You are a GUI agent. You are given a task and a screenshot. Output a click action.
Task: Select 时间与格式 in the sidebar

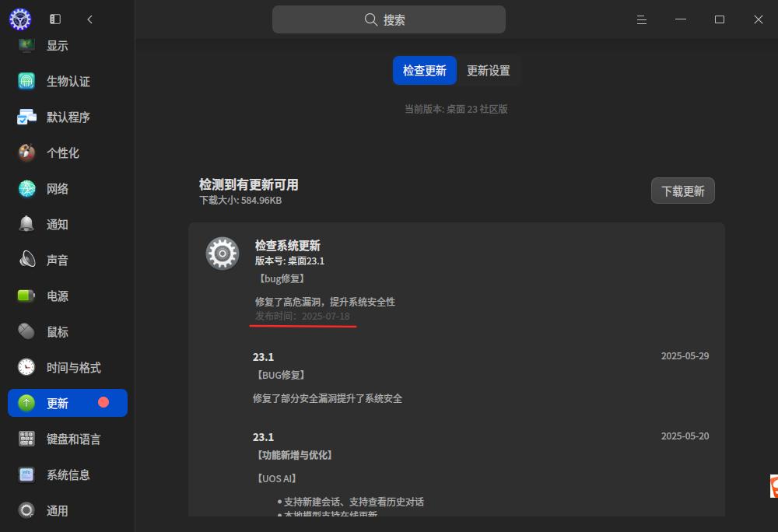(68, 367)
